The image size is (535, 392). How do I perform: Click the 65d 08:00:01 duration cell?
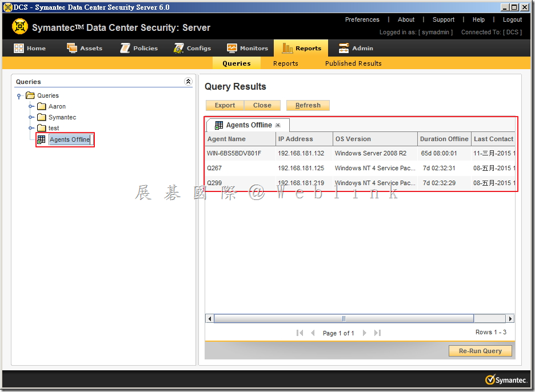point(444,153)
